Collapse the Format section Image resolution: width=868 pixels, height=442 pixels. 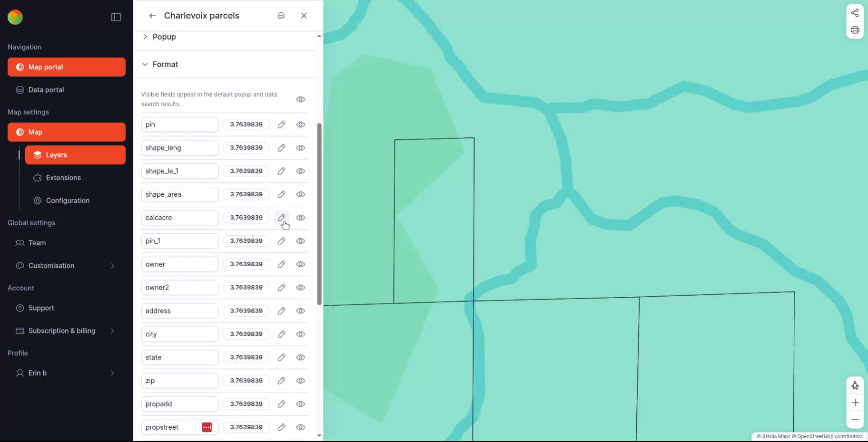pyautogui.click(x=145, y=64)
